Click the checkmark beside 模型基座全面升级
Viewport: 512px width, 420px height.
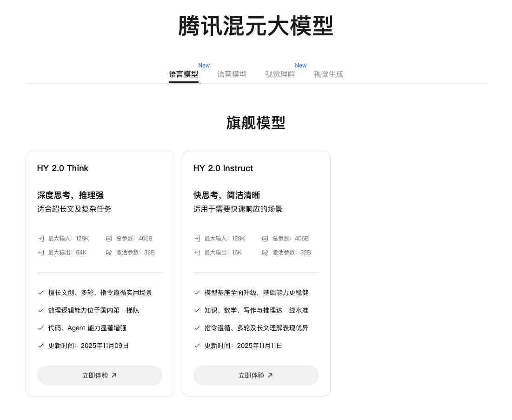point(197,293)
